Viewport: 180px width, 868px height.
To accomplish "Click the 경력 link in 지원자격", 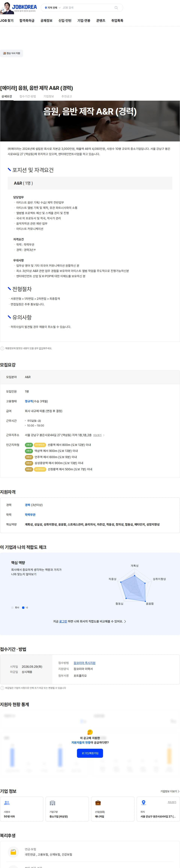I will 28,505.
